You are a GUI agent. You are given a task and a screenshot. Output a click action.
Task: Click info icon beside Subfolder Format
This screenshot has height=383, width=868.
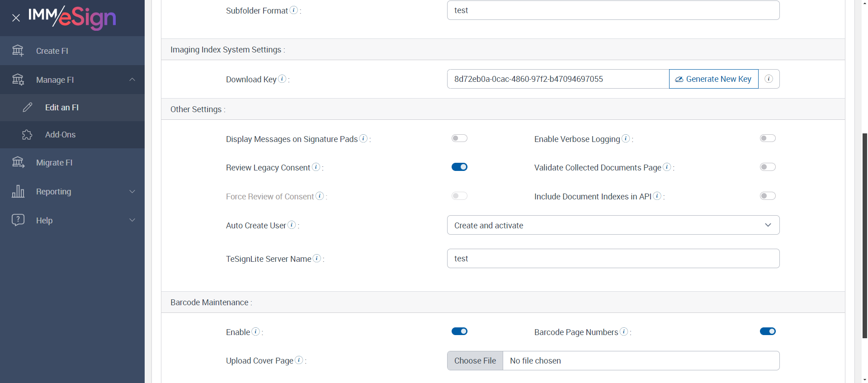point(294,10)
